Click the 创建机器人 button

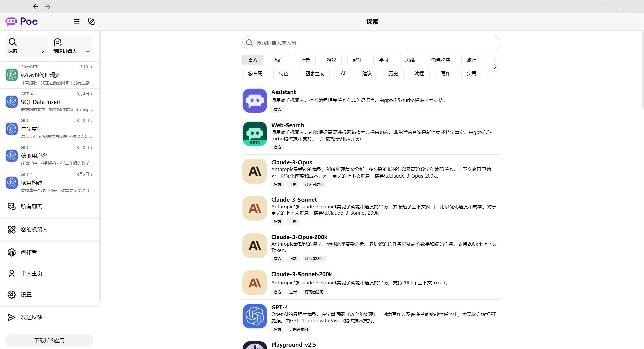[x=72, y=46]
